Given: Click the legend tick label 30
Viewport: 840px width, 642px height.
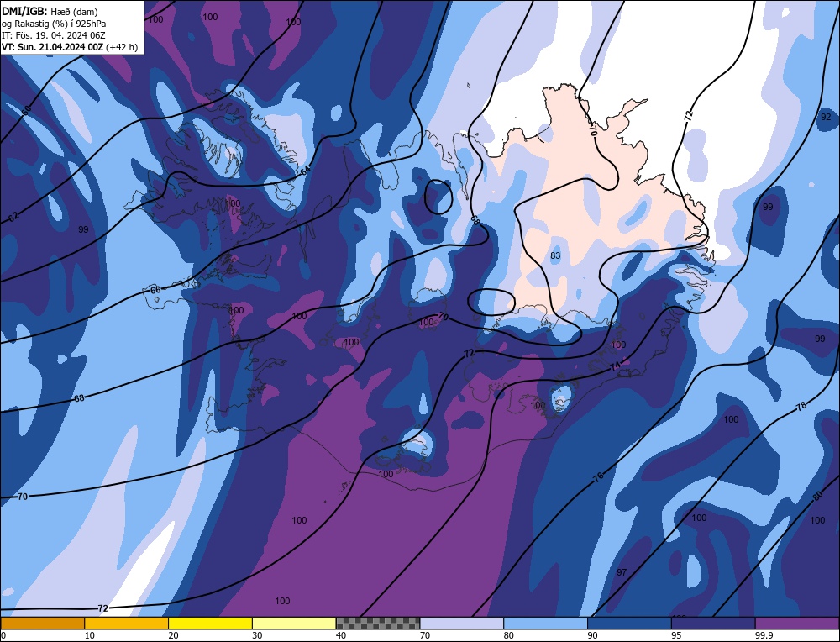Looking at the screenshot, I should coord(257,635).
